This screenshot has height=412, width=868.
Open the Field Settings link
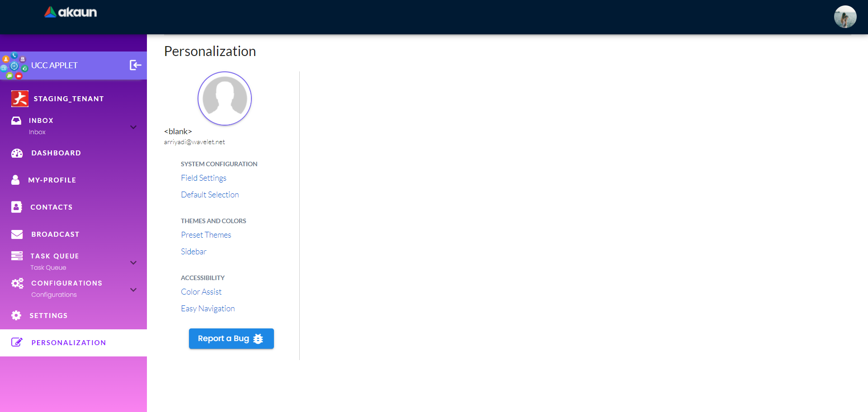(x=203, y=178)
